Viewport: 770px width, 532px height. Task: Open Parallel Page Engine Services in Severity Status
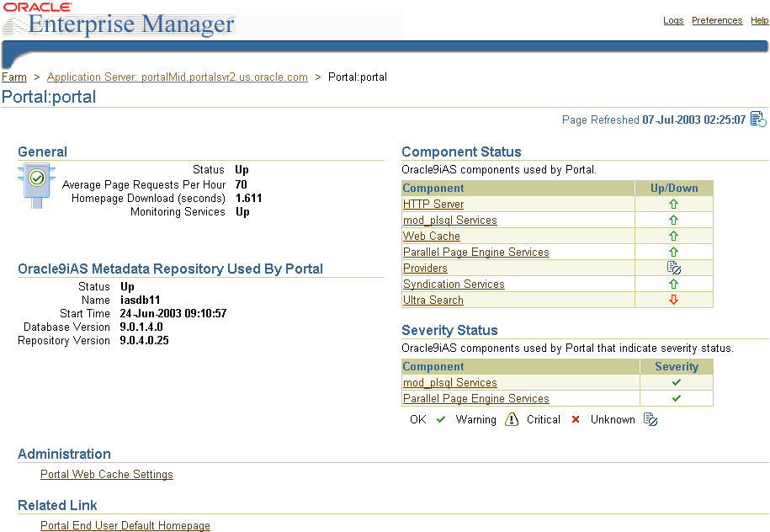point(475,398)
